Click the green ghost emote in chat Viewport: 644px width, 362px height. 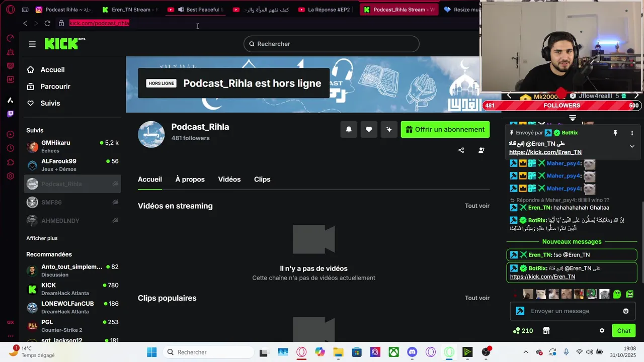click(617, 294)
